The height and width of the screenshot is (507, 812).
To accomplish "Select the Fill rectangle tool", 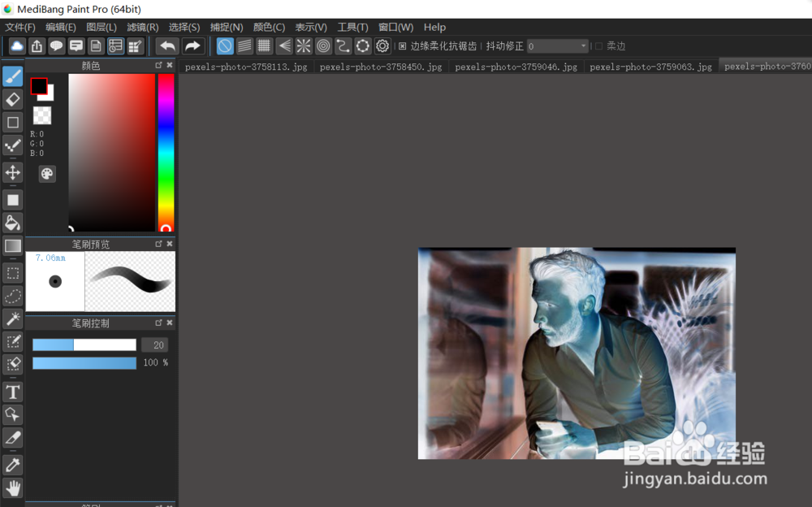I will click(13, 200).
